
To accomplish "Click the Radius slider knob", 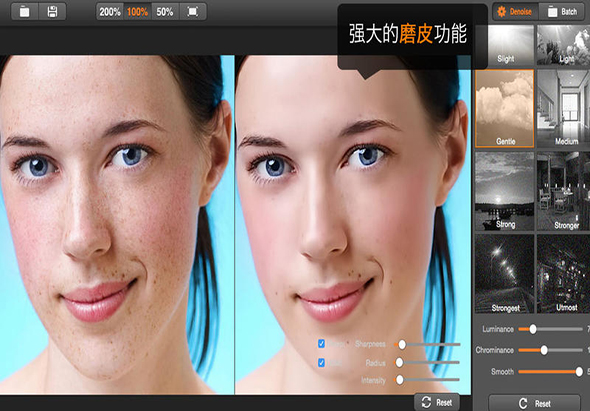I will 399,362.
